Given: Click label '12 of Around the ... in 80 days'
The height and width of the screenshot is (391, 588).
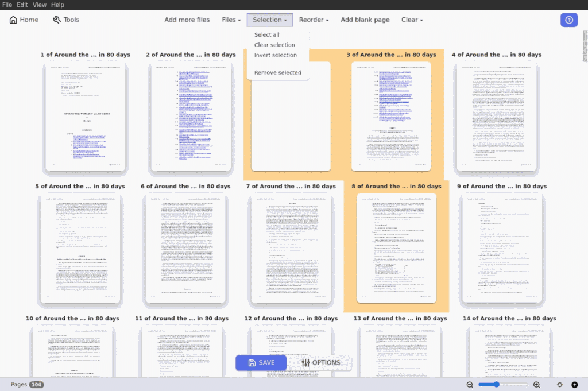Looking at the screenshot, I should coord(291,318).
